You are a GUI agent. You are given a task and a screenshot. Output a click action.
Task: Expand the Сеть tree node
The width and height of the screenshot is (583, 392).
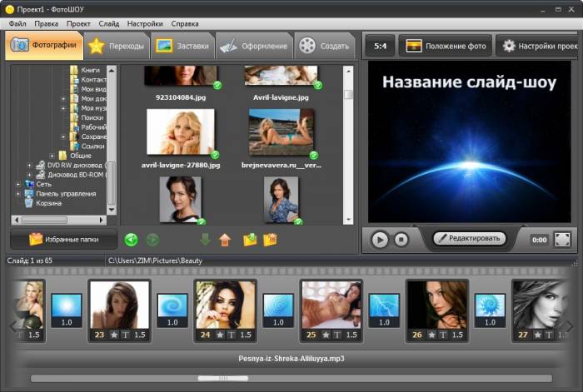pos(17,184)
